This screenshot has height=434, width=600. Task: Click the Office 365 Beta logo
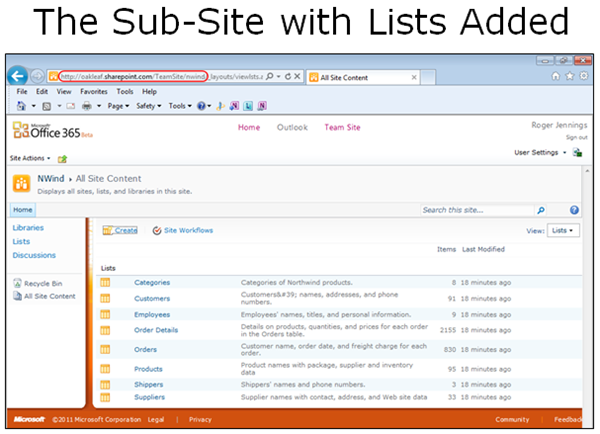pyautogui.click(x=52, y=131)
